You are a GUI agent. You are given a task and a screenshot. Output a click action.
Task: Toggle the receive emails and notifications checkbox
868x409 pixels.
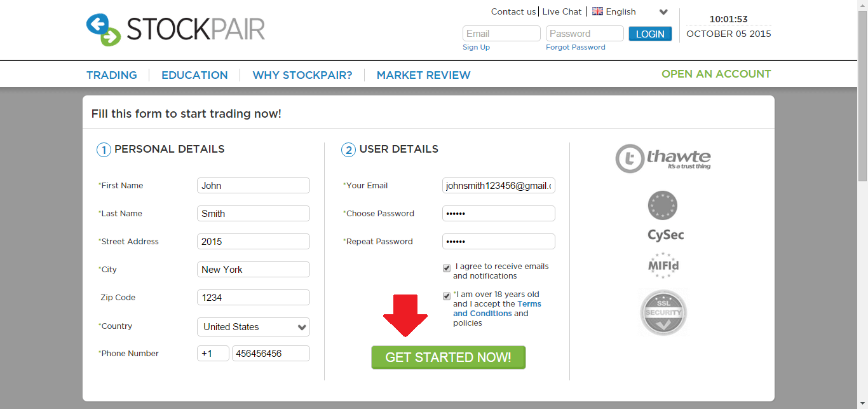[447, 268]
